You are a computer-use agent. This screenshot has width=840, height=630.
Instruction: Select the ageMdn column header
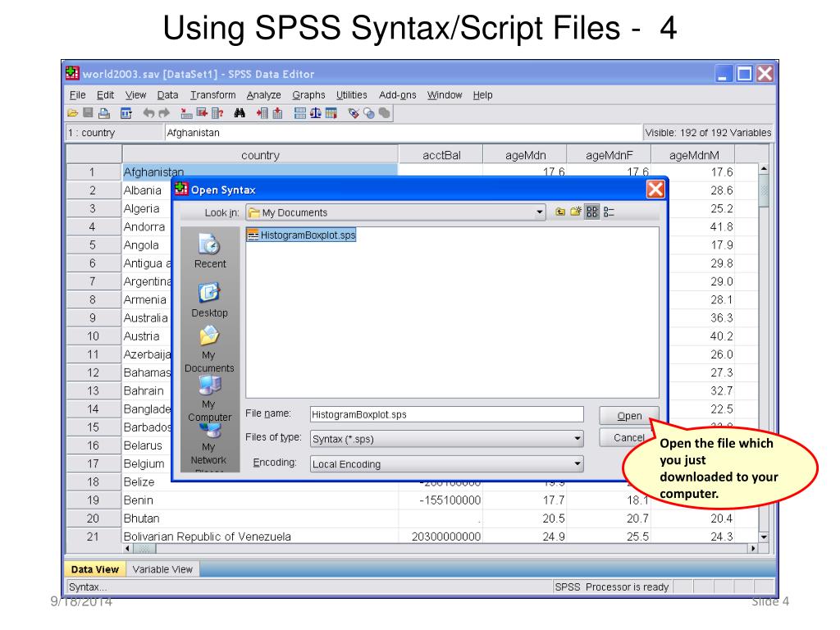[525, 155]
